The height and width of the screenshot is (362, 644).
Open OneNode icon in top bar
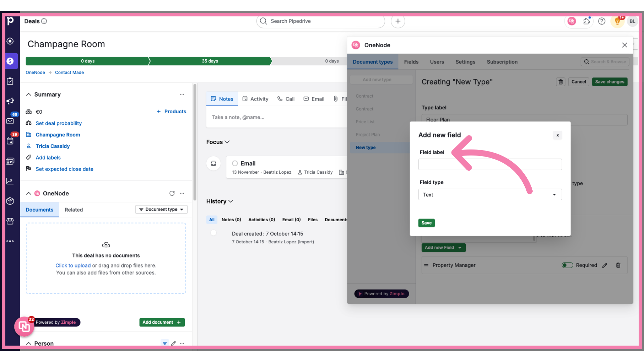pyautogui.click(x=572, y=21)
